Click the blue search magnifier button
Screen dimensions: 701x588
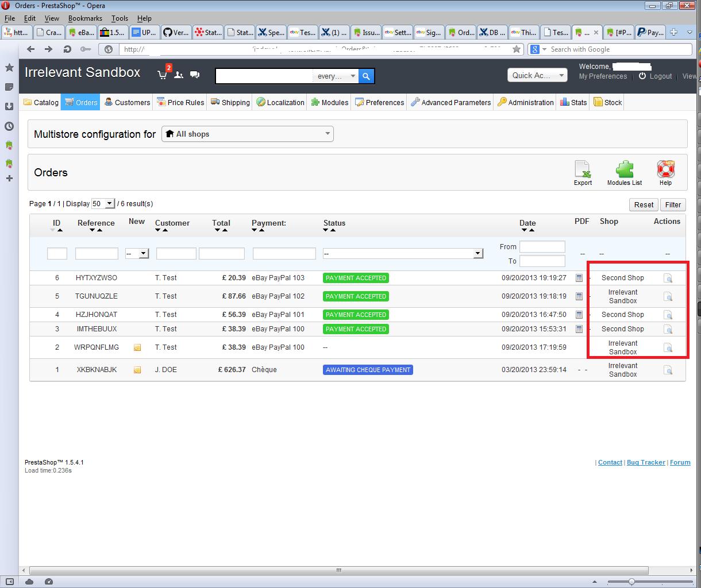(x=366, y=76)
